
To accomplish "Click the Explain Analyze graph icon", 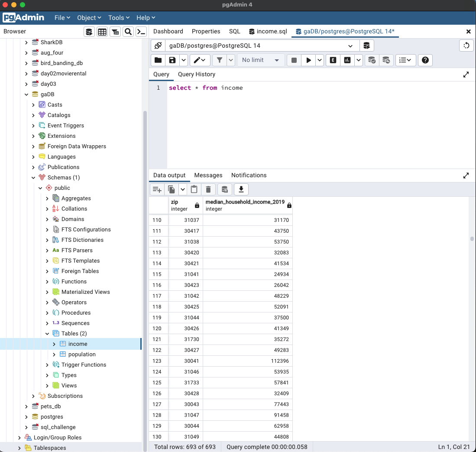I will click(348, 60).
